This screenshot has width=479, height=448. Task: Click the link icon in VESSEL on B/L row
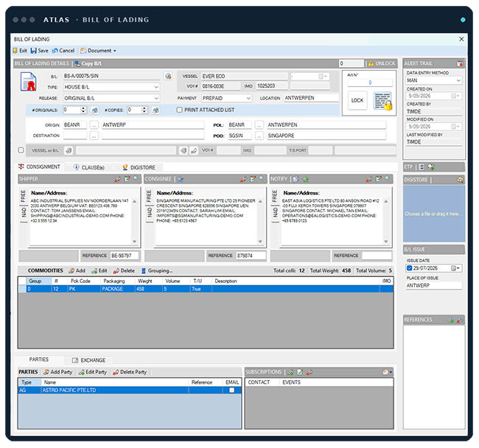point(194,150)
